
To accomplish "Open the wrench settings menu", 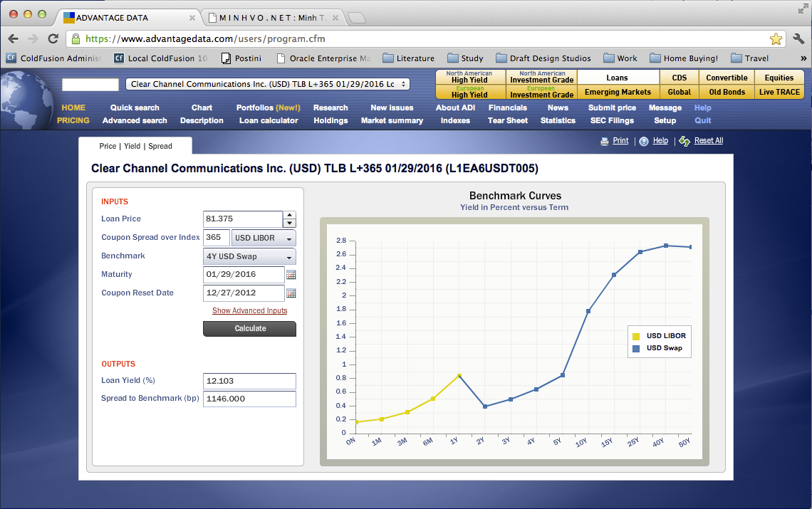I will coord(798,39).
